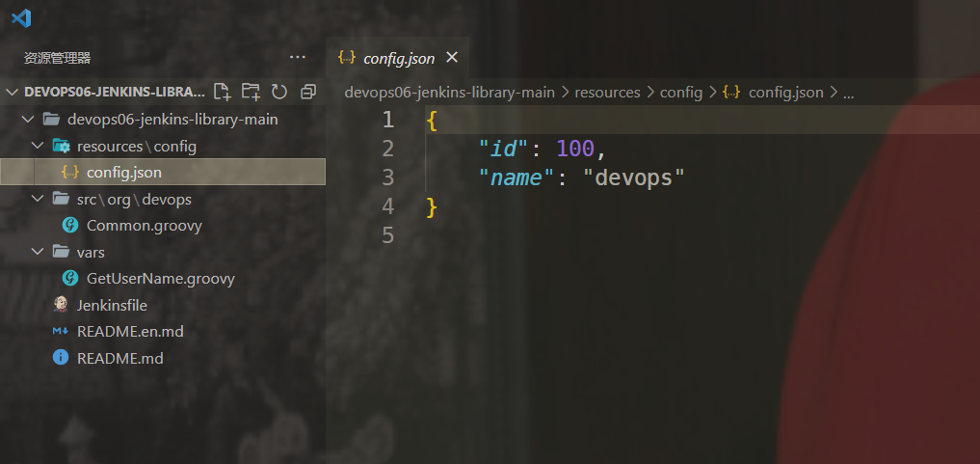This screenshot has height=464, width=980.
Task: Open the Jenkinsfile
Action: (x=112, y=306)
